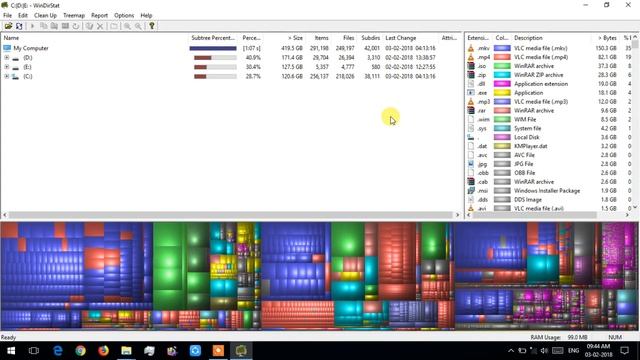640x360 pixels.
Task: Click the Properties toolbar icon
Action: 114,26
